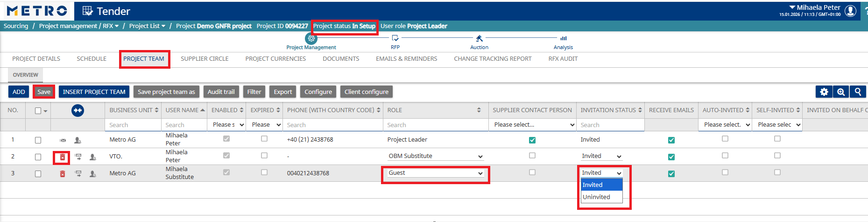Choose Uninvited from the status list

point(602,197)
